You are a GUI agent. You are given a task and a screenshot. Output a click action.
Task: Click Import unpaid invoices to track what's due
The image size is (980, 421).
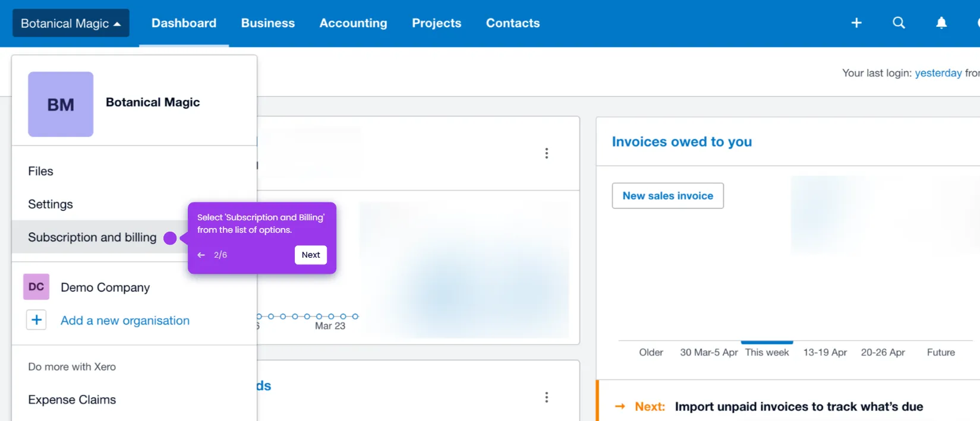[799, 407]
